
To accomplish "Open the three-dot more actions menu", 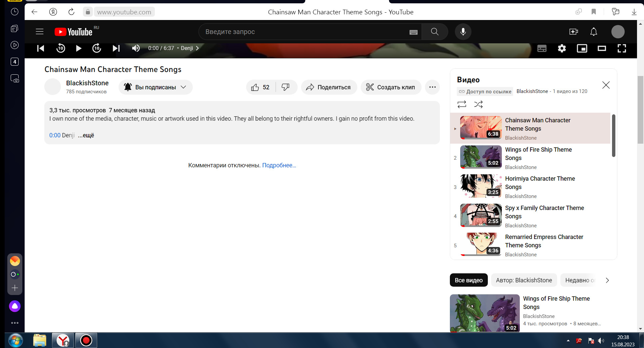I will 433,87.
